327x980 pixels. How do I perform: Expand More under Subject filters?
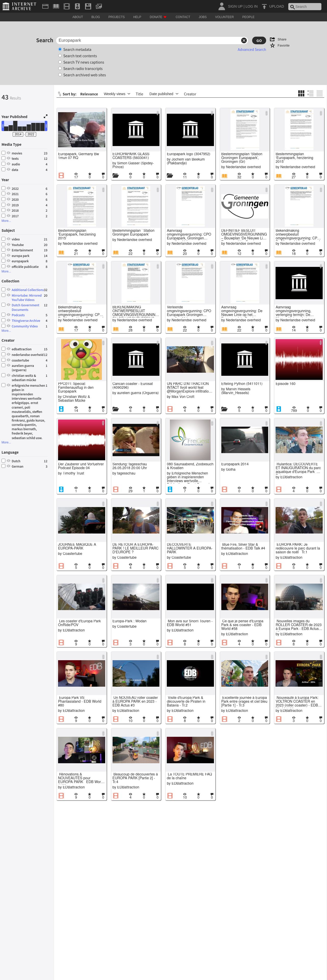[6, 271]
